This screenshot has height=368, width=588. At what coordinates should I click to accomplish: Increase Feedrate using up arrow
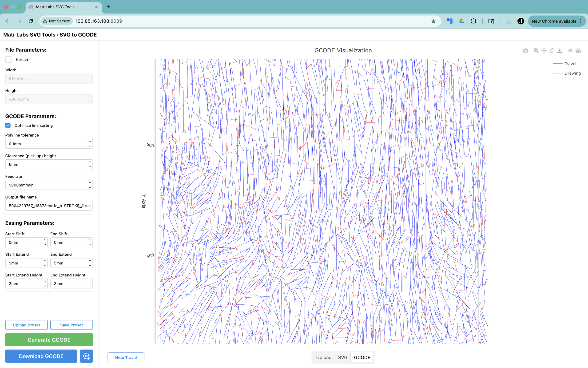pos(90,182)
